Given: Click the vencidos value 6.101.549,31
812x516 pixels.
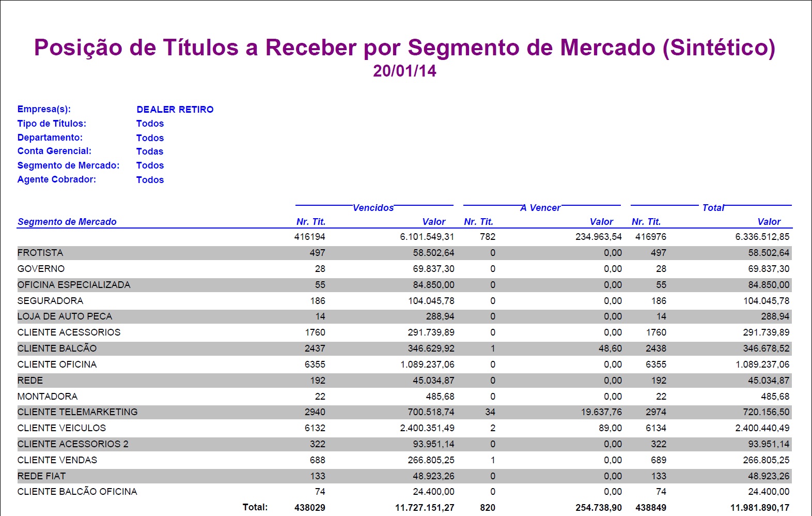Looking at the screenshot, I should 427,237.
